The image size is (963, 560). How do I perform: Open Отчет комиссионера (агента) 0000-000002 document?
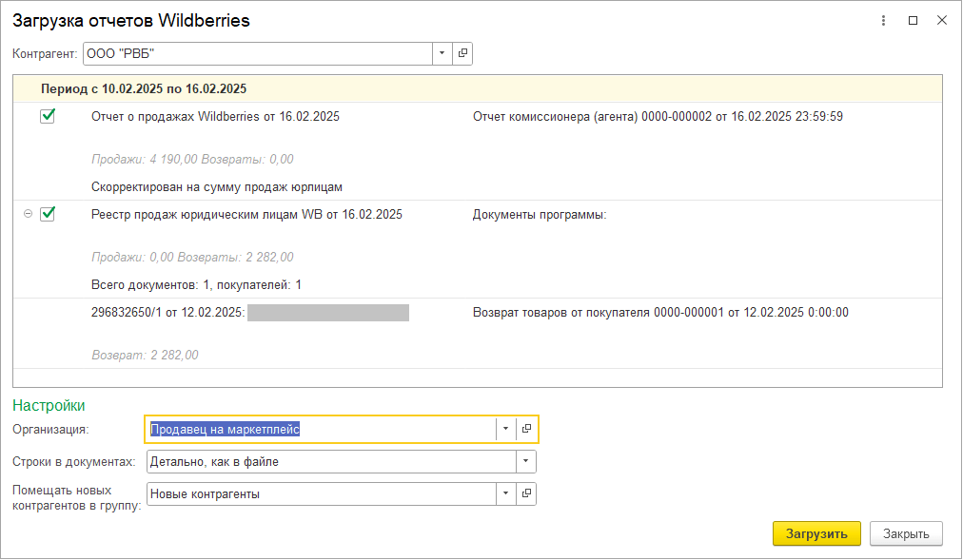658,117
